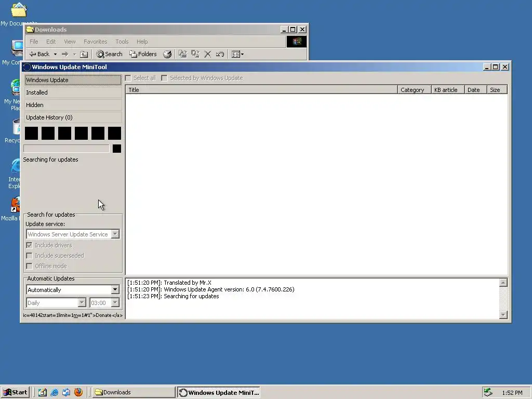Click the Delete X icon in Downloads toolbar
The width and height of the screenshot is (532, 399).
pyautogui.click(x=208, y=54)
